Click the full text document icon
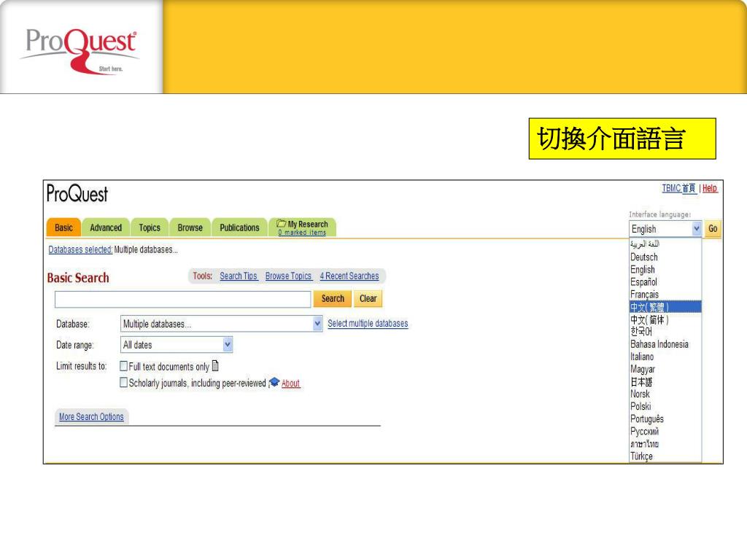747x560 pixels. point(215,366)
